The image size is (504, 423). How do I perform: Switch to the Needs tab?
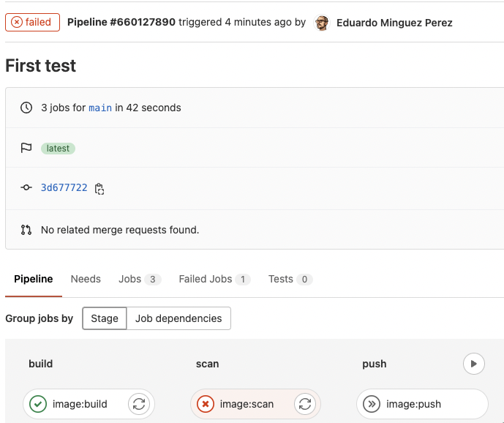[x=86, y=279]
